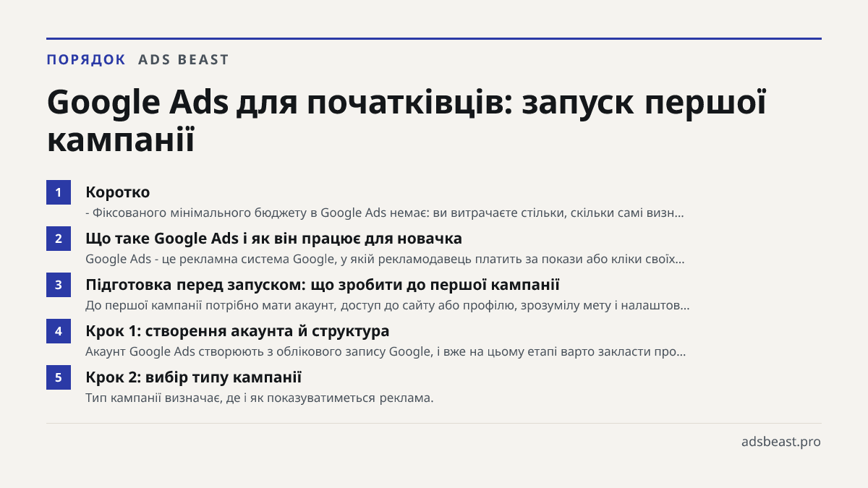Viewport: 868px width, 488px height.
Task: Visit the adsbeast.pro footer link
Action: (x=781, y=441)
